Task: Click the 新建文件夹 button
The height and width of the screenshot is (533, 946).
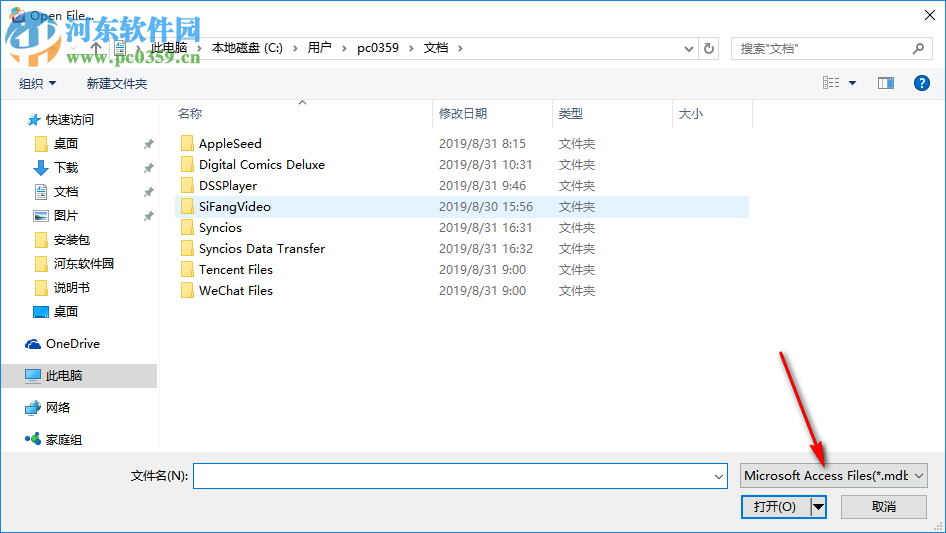Action: [116, 83]
